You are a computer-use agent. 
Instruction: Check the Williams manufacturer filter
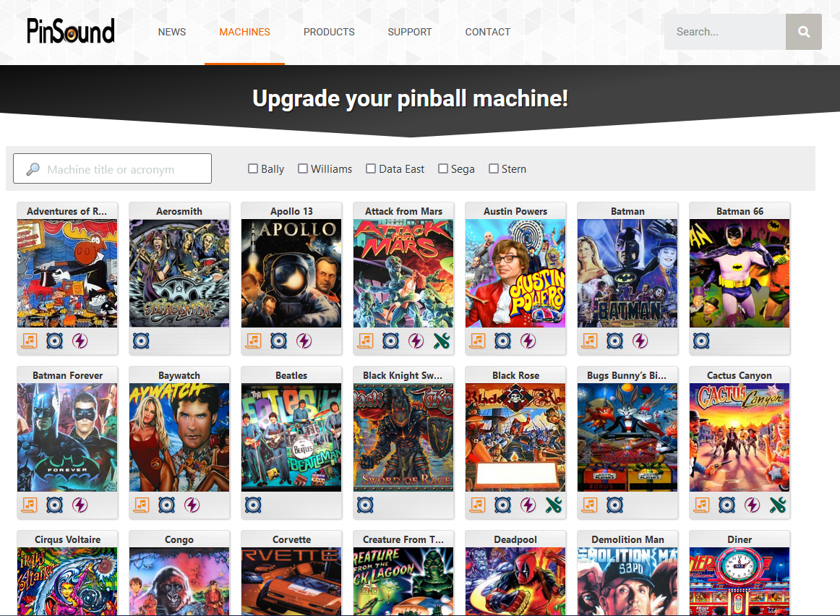303,168
